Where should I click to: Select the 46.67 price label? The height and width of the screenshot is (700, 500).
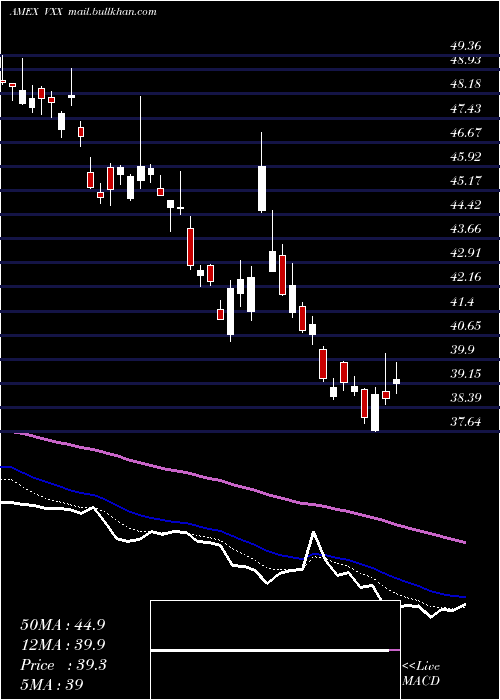(466, 133)
